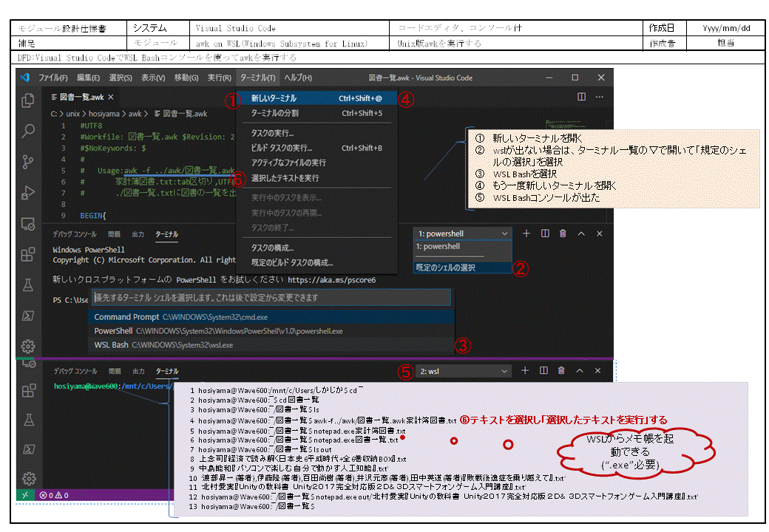769x532 pixels.
Task: Click the ターミナル(T) menu title
Action: pyautogui.click(x=257, y=78)
